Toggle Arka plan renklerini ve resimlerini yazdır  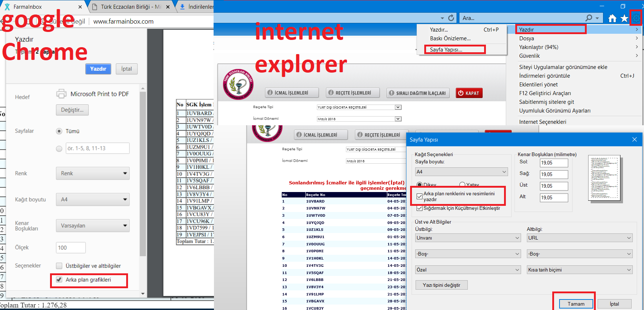(420, 196)
